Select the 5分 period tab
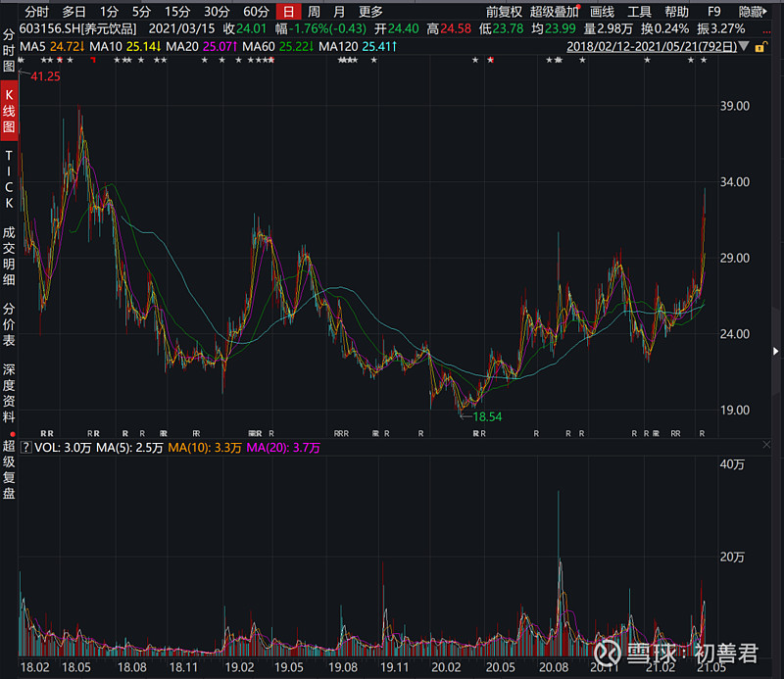This screenshot has width=784, height=679. (x=141, y=12)
